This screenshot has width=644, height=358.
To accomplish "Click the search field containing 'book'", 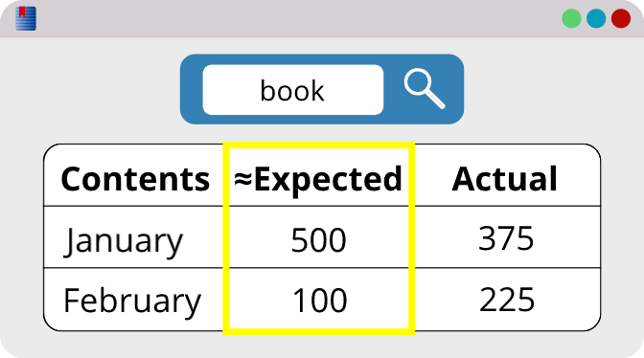I will [293, 90].
